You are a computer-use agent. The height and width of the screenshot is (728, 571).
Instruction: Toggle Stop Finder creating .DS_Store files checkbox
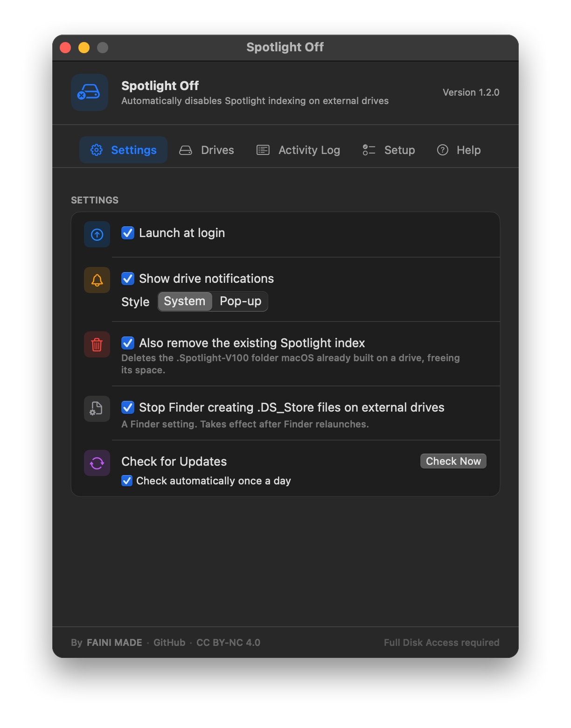[128, 407]
